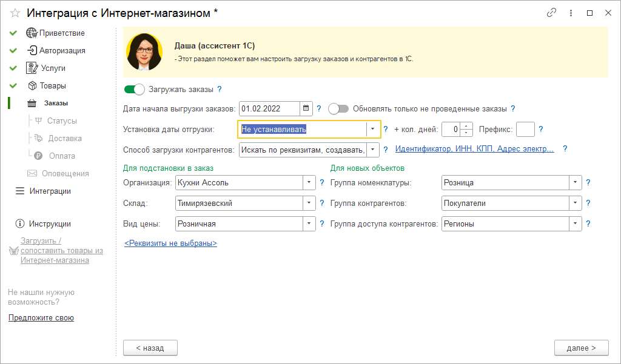Open calendar picker for order start date
Screen dimensions: 621x364
click(x=306, y=109)
